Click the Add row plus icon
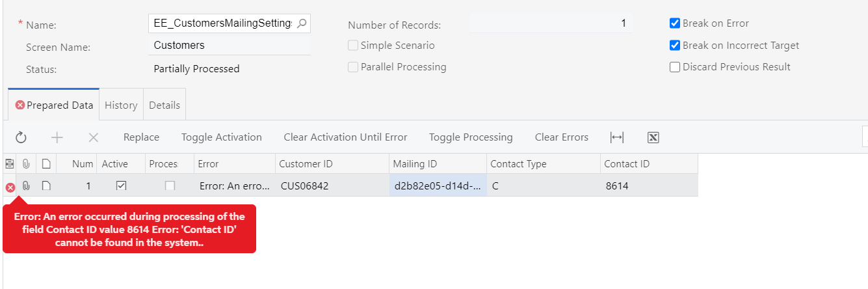 pos(57,137)
